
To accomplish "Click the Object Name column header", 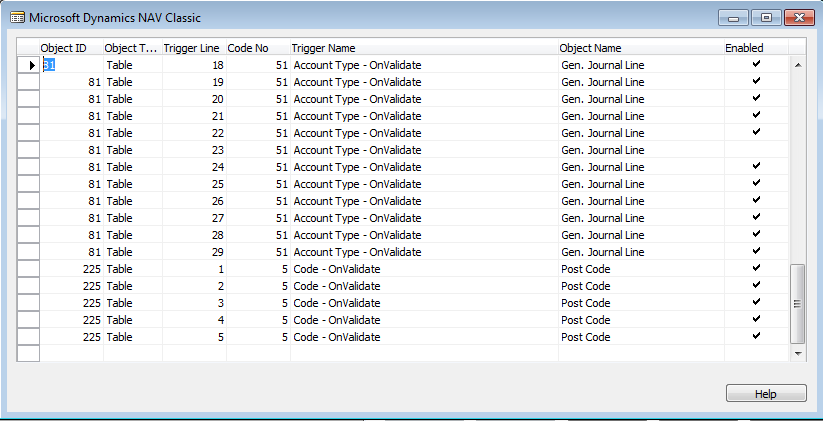I will pos(641,48).
